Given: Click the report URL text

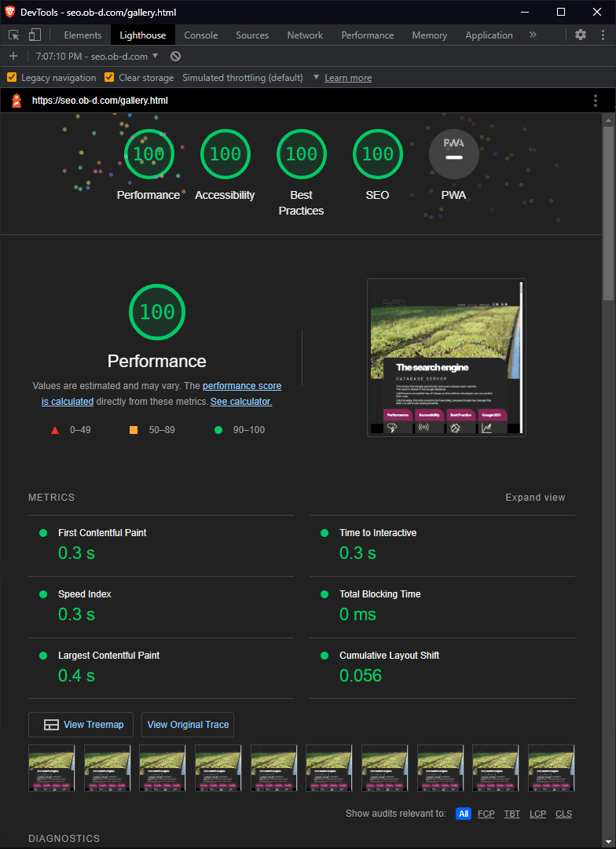Looking at the screenshot, I should (x=100, y=100).
